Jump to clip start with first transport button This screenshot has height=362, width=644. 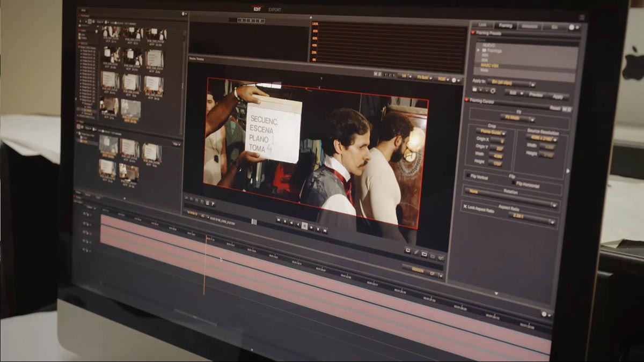(279, 220)
